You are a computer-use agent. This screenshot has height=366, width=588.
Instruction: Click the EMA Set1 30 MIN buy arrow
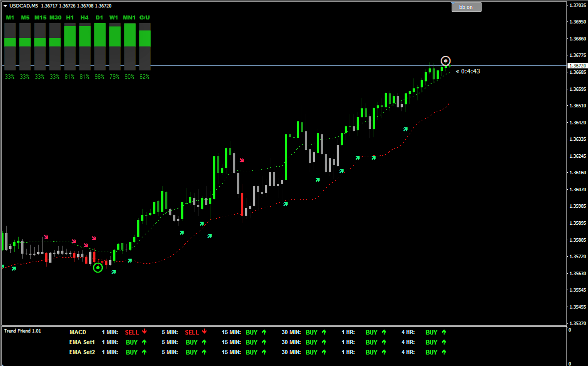coord(324,342)
